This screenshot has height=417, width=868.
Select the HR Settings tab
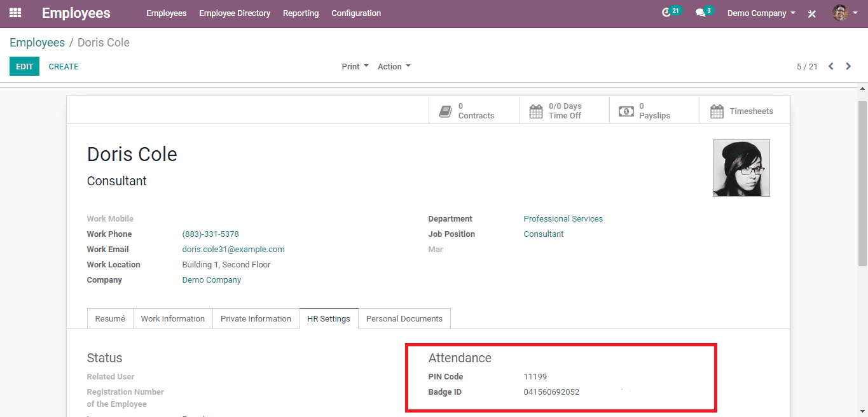coord(329,318)
